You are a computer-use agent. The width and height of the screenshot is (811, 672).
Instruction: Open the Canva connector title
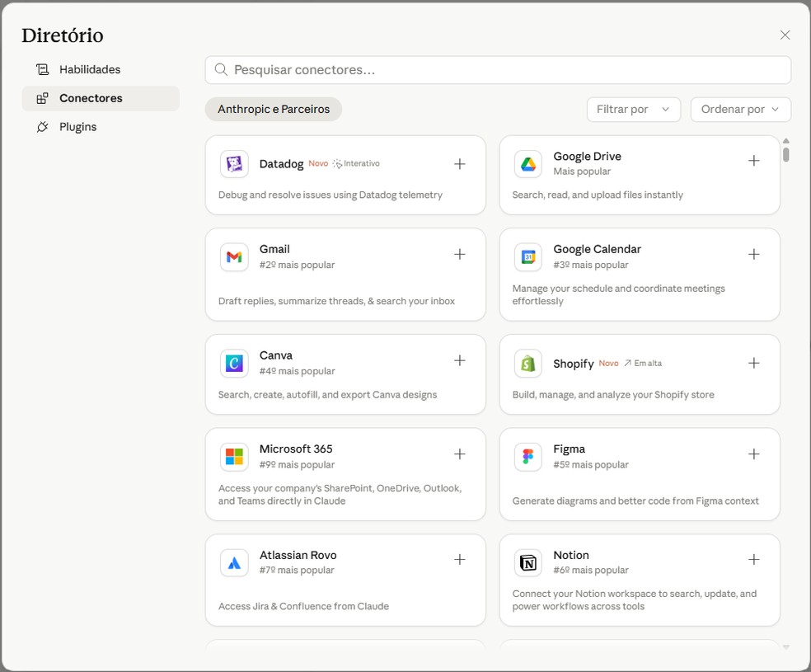(275, 355)
